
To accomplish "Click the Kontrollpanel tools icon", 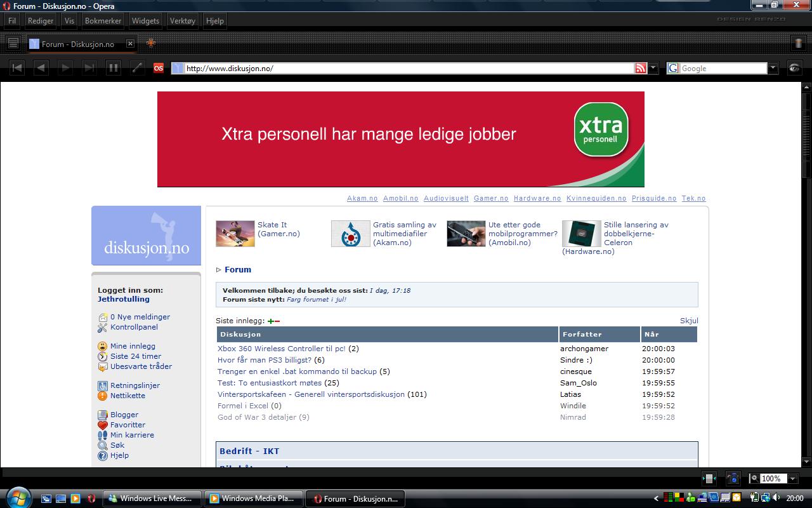I will [103, 327].
